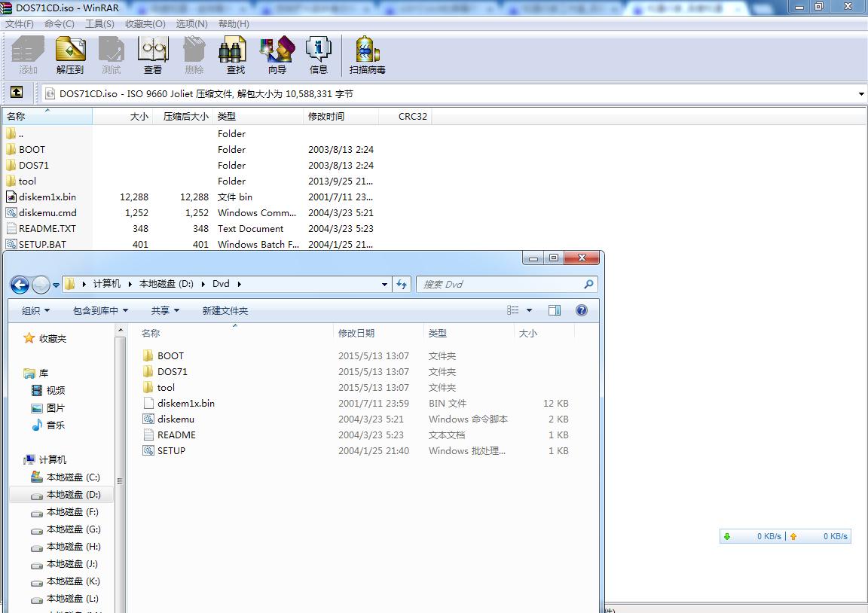The height and width of the screenshot is (613, 868).
Task: Open the 工具(S) menu
Action: [x=99, y=24]
